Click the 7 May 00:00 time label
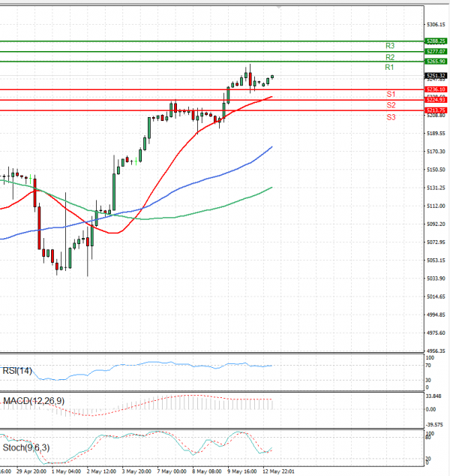Viewport: 450px width, 476px height. click(x=172, y=471)
